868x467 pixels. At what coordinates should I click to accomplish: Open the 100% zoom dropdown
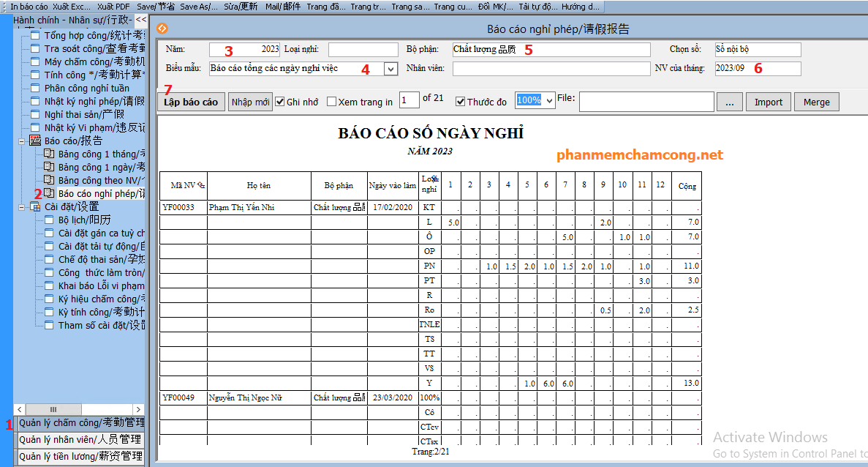pos(549,101)
